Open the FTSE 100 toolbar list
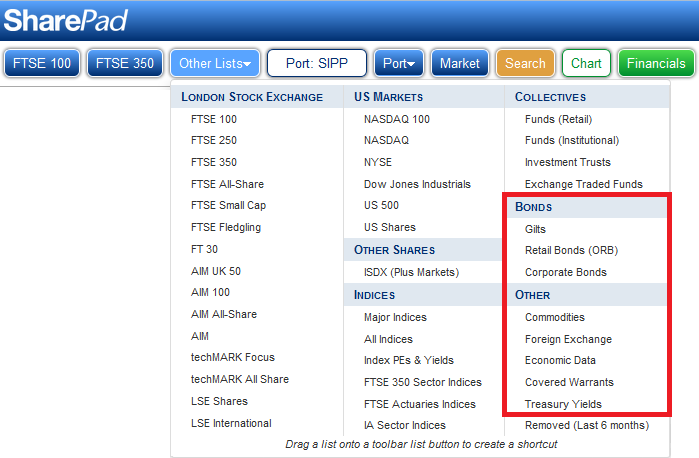This screenshot has height=458, width=699. click(42, 63)
